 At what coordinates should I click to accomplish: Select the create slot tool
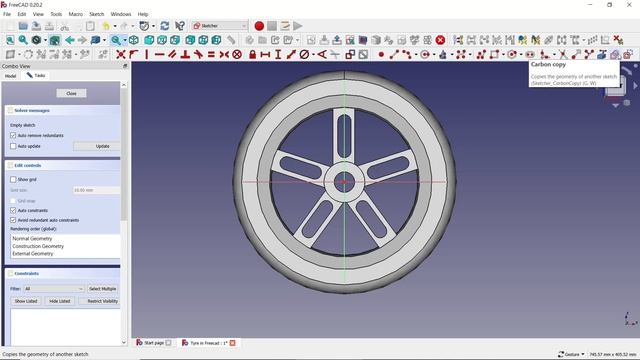pyautogui.click(x=530, y=54)
